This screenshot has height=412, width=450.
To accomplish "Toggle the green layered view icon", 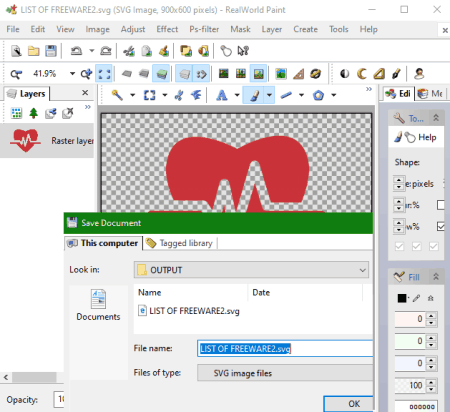I will (161, 74).
